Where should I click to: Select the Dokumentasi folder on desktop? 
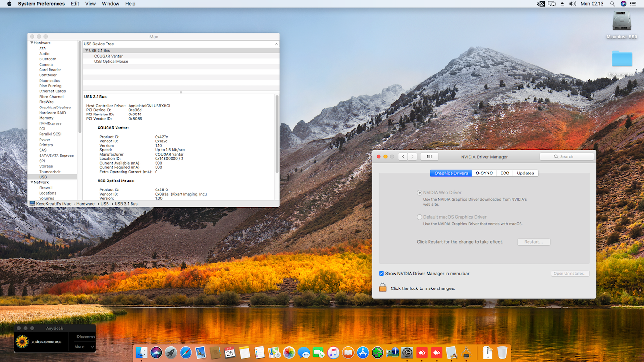pyautogui.click(x=622, y=63)
